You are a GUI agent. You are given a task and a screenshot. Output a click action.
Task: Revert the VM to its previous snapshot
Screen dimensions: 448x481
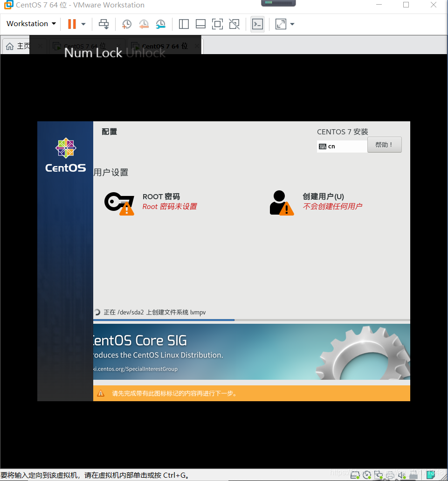(144, 24)
